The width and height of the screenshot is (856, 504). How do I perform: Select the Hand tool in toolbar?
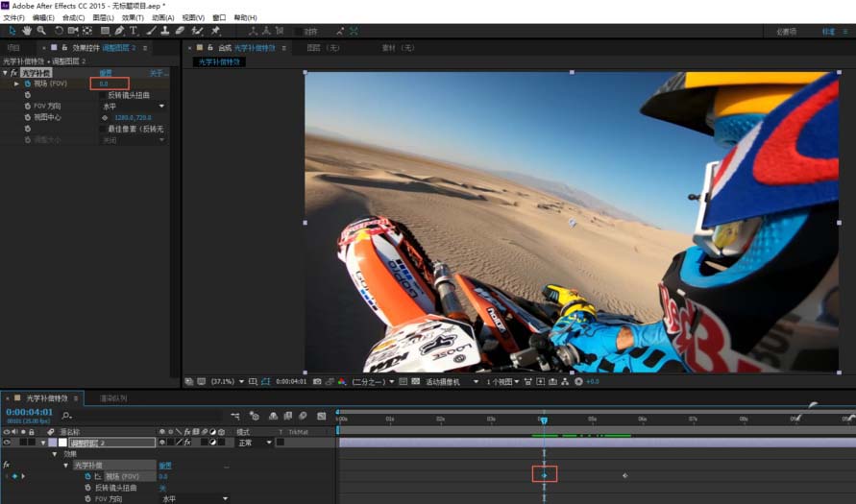pyautogui.click(x=27, y=31)
